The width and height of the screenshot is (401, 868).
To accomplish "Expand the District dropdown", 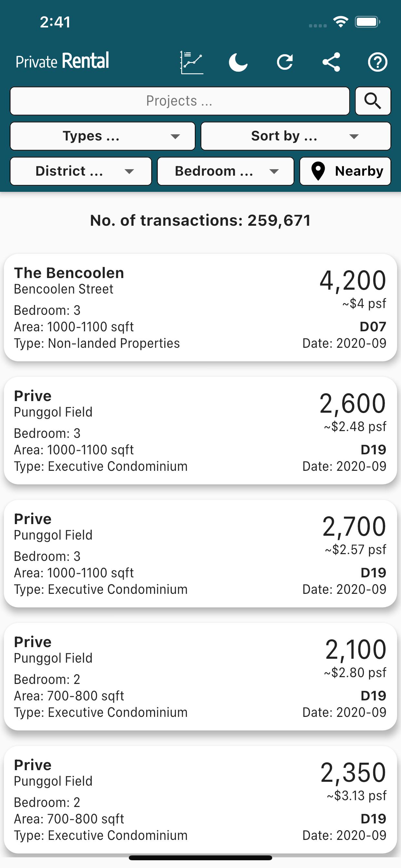I will (81, 171).
